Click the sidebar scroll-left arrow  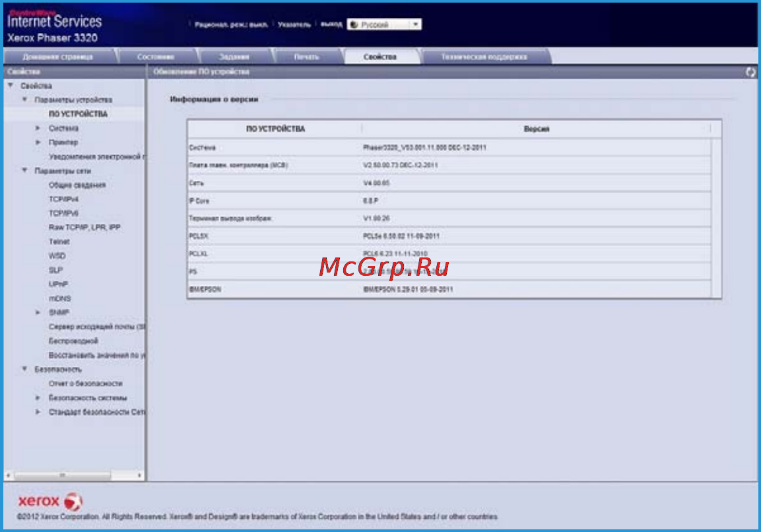tap(9, 475)
